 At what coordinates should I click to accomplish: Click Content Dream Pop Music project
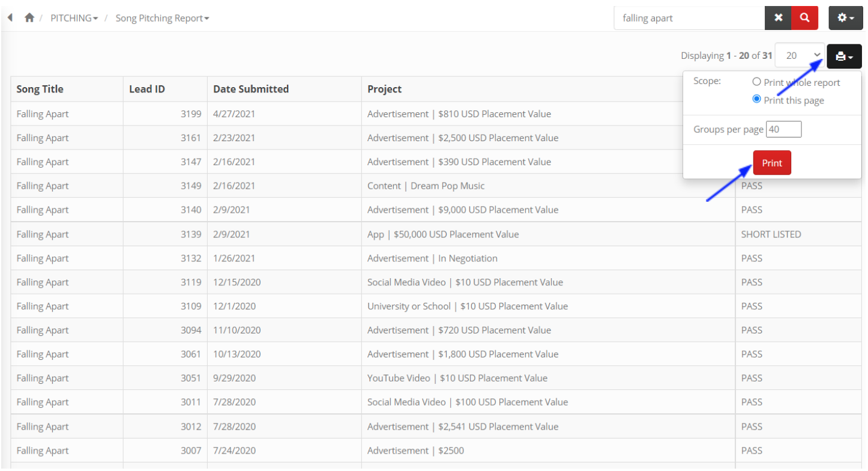coord(426,186)
